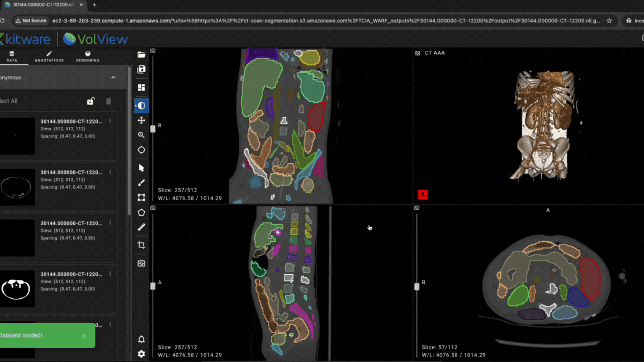
Task: Reset camera in the sagittal bottom-left view
Action: click(153, 208)
